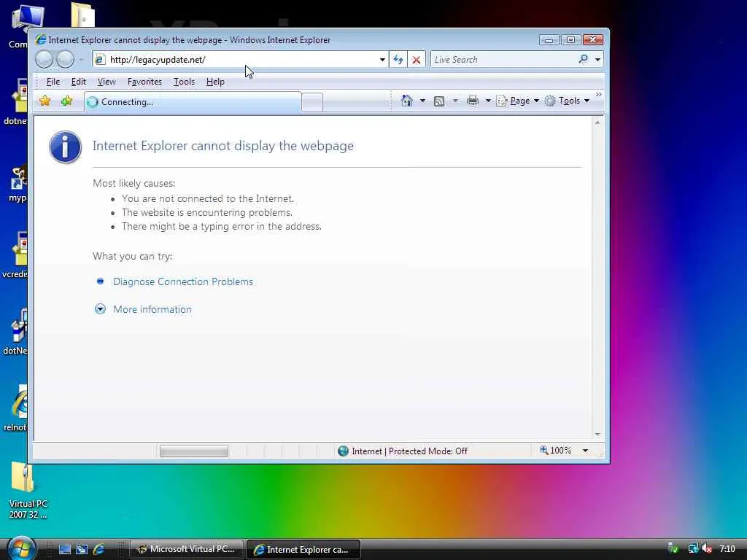This screenshot has width=747, height=560.
Task: Open the search provider options dropdown
Action: (598, 60)
